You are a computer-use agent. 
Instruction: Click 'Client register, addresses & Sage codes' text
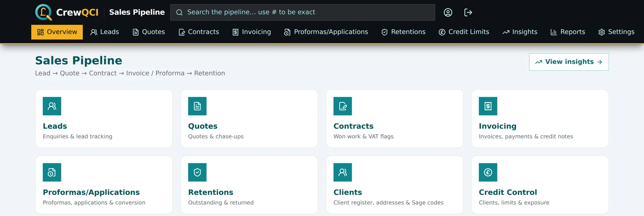pos(389,203)
